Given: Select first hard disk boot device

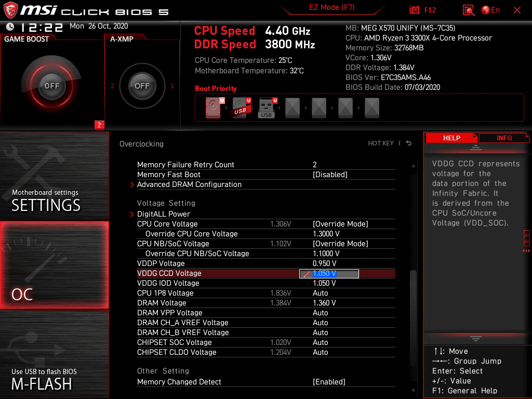Looking at the screenshot, I should 214,108.
